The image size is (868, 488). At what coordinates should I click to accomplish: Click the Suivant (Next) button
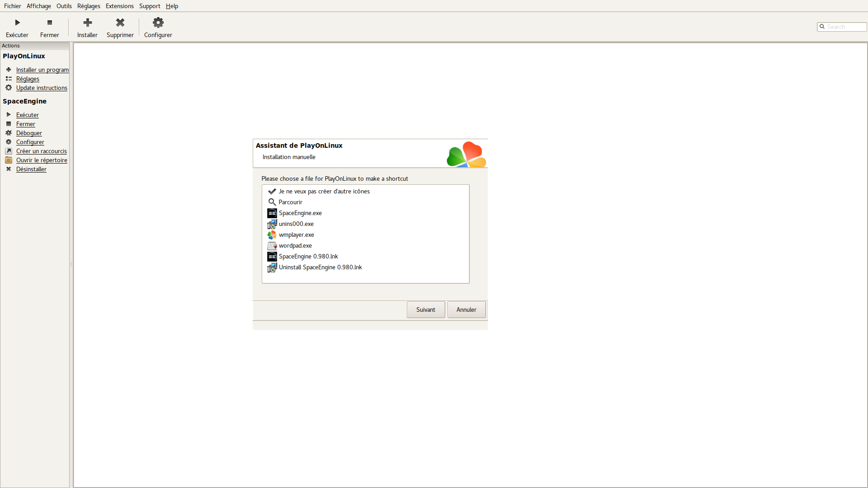pyautogui.click(x=426, y=309)
